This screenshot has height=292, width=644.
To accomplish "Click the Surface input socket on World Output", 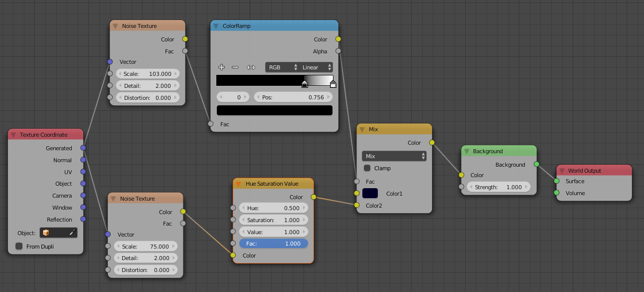I will [x=556, y=181].
